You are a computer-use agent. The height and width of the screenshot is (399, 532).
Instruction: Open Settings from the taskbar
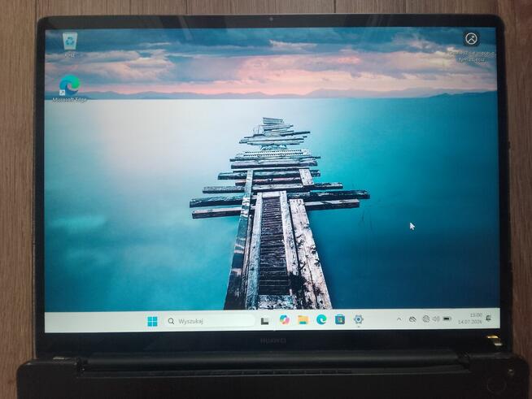click(x=358, y=319)
